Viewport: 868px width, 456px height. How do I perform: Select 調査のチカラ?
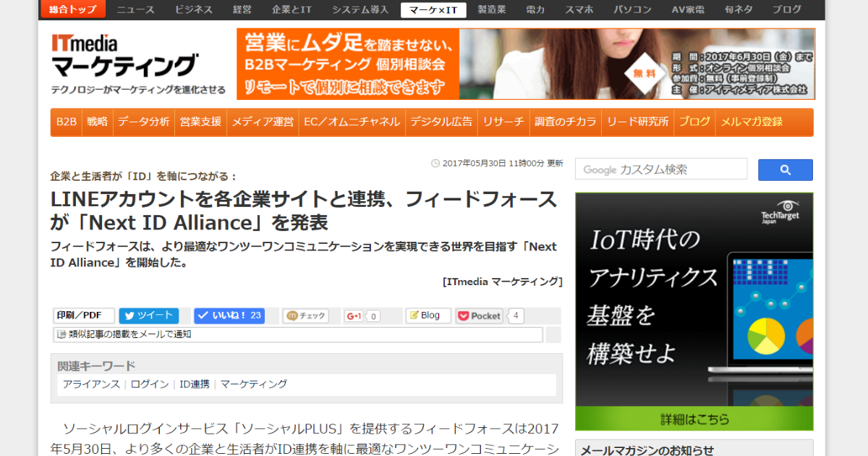(566, 122)
